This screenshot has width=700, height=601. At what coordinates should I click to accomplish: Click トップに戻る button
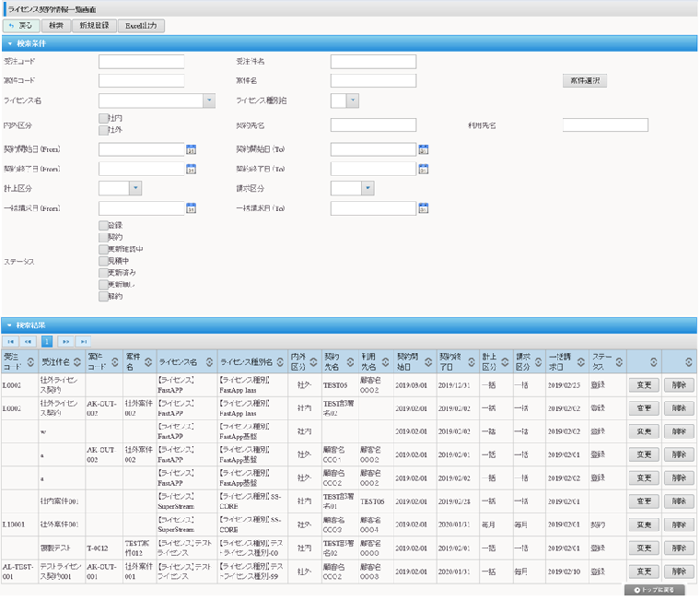655,590
